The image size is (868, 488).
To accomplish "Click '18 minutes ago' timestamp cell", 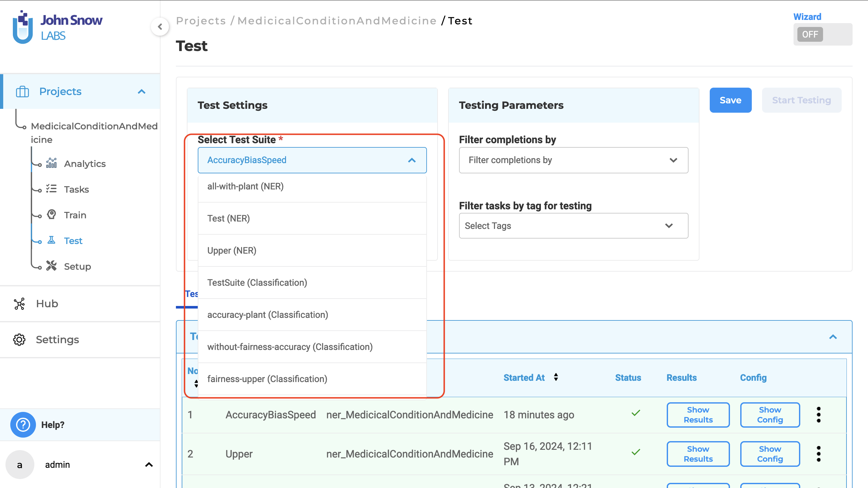I will [539, 415].
